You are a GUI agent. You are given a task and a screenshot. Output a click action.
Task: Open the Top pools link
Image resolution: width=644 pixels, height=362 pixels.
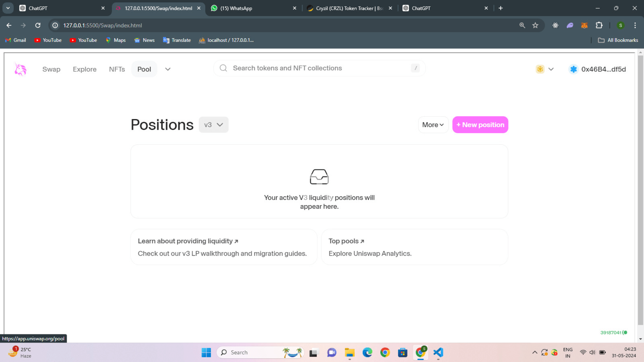[x=346, y=241]
